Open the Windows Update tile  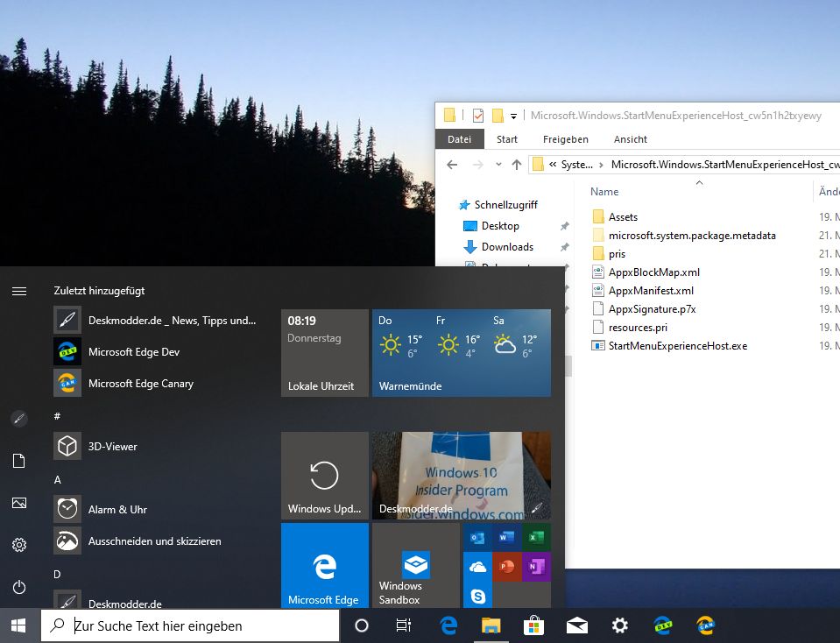click(325, 476)
